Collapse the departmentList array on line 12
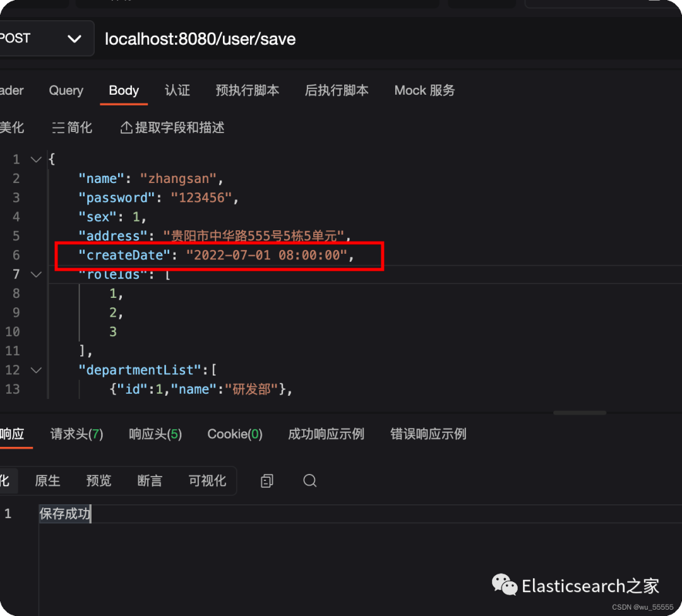 tap(36, 370)
